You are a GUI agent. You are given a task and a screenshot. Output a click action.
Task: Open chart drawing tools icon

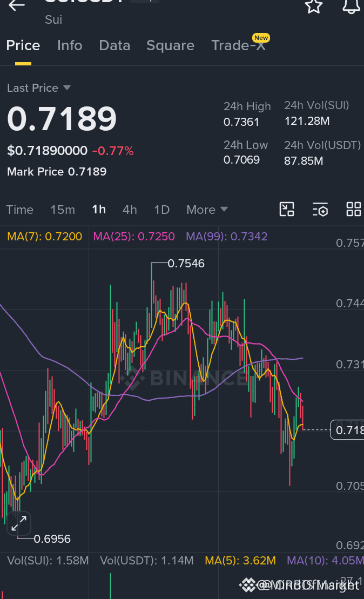tap(287, 210)
